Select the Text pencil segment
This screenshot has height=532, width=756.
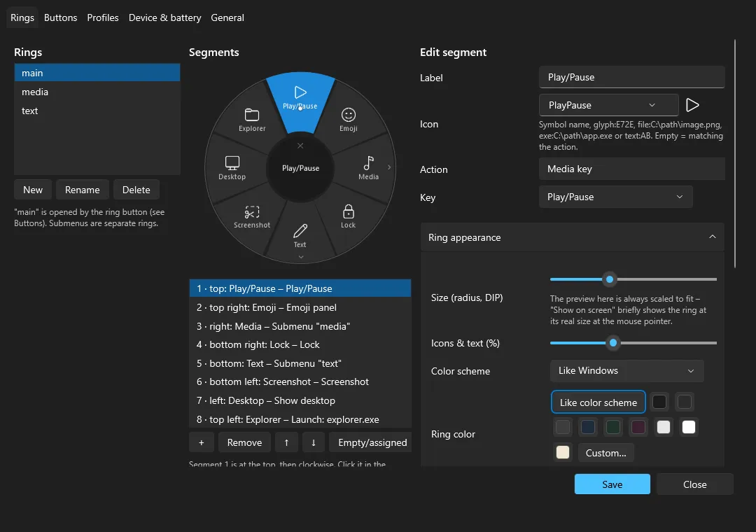(x=300, y=235)
